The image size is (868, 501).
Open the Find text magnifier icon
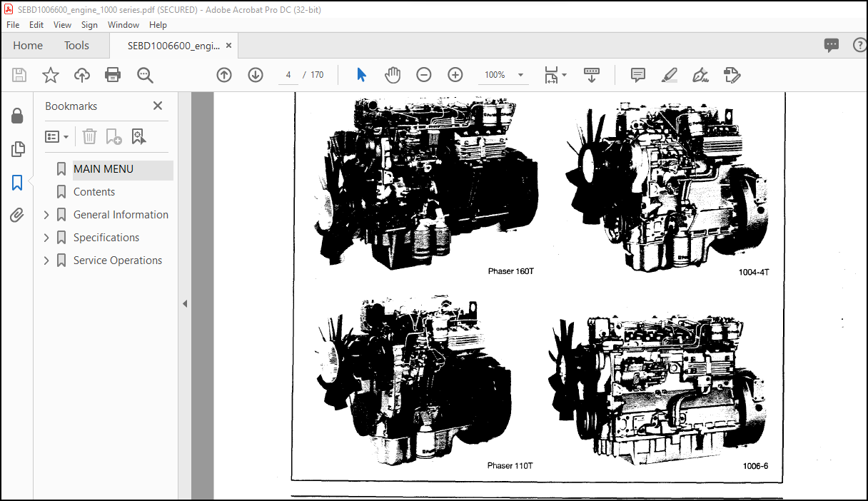point(145,75)
